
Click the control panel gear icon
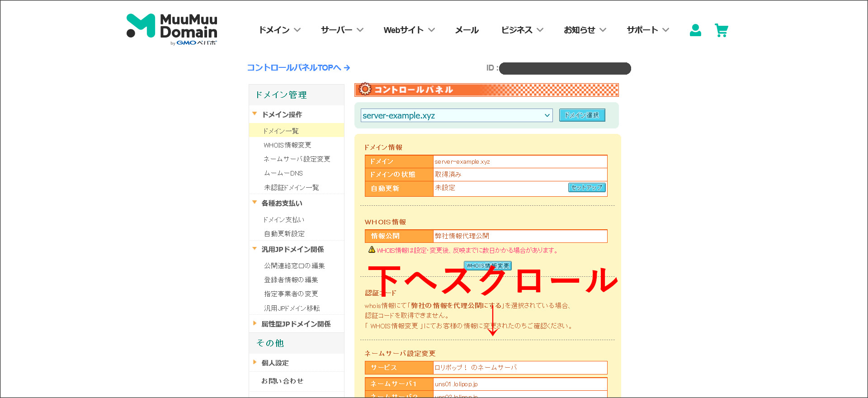tap(365, 89)
